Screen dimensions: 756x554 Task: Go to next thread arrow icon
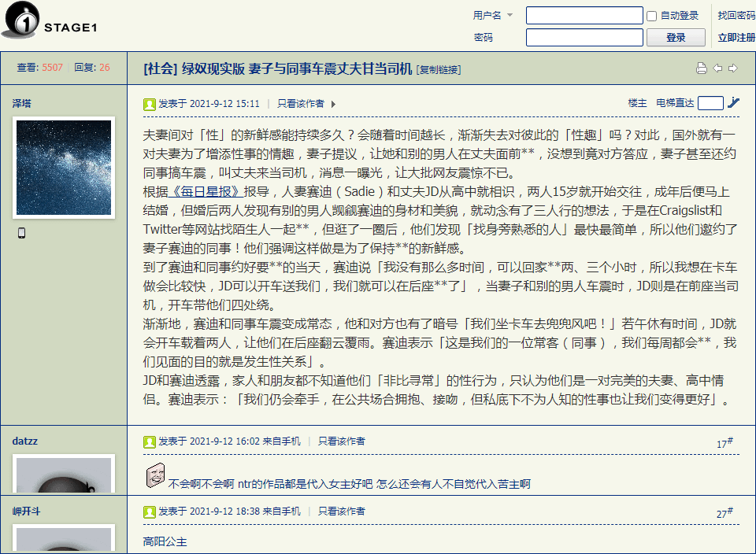pyautogui.click(x=733, y=68)
